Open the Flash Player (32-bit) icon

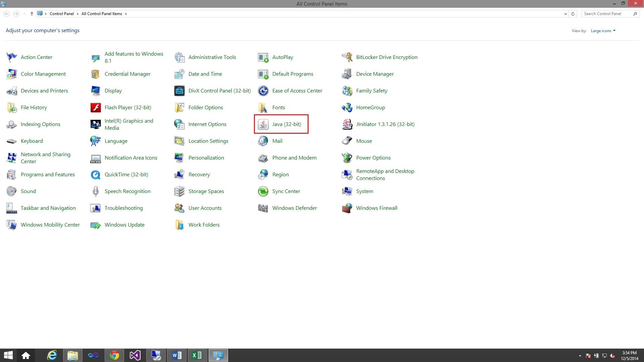(x=96, y=108)
